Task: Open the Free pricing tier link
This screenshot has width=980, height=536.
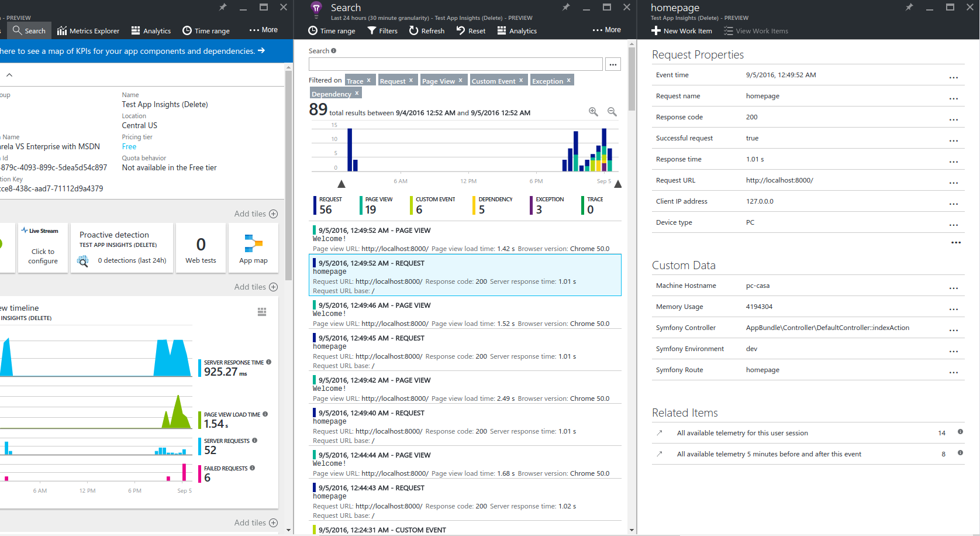Action: coord(129,147)
